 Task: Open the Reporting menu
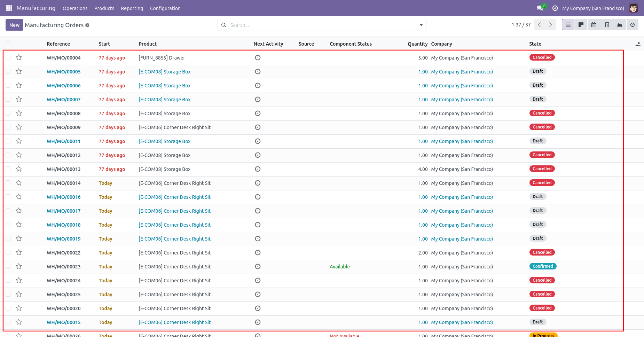point(132,8)
